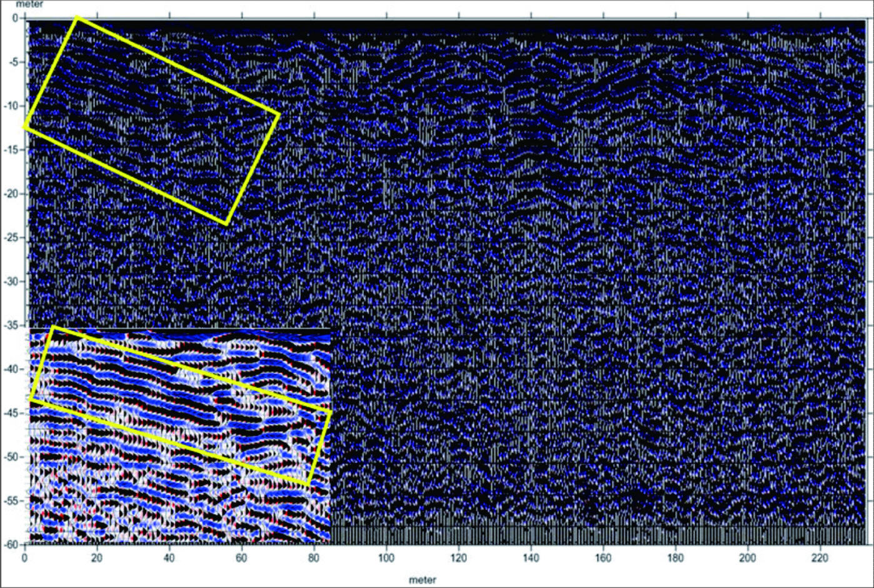The image size is (874, 588).
Task: Select the -25 depth axis tick label
Action: point(13,237)
